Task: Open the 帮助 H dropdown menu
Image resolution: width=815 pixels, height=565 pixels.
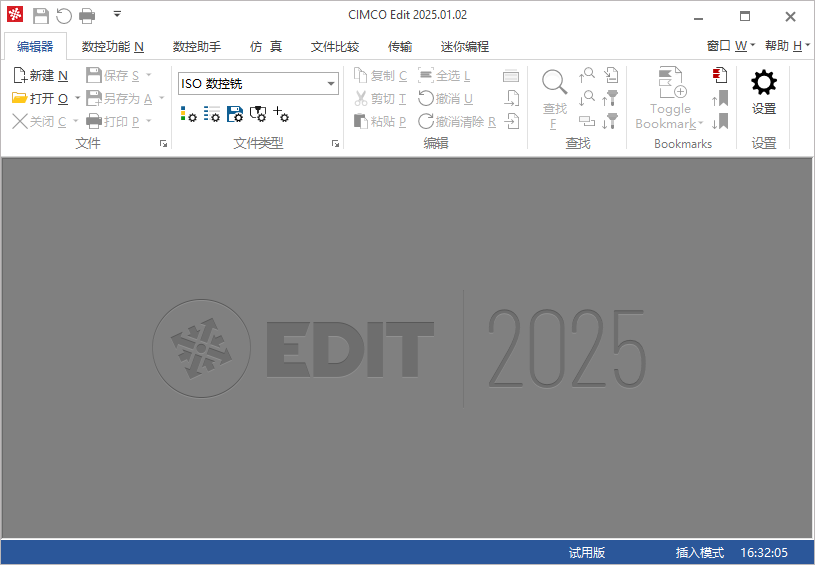Action: point(787,46)
